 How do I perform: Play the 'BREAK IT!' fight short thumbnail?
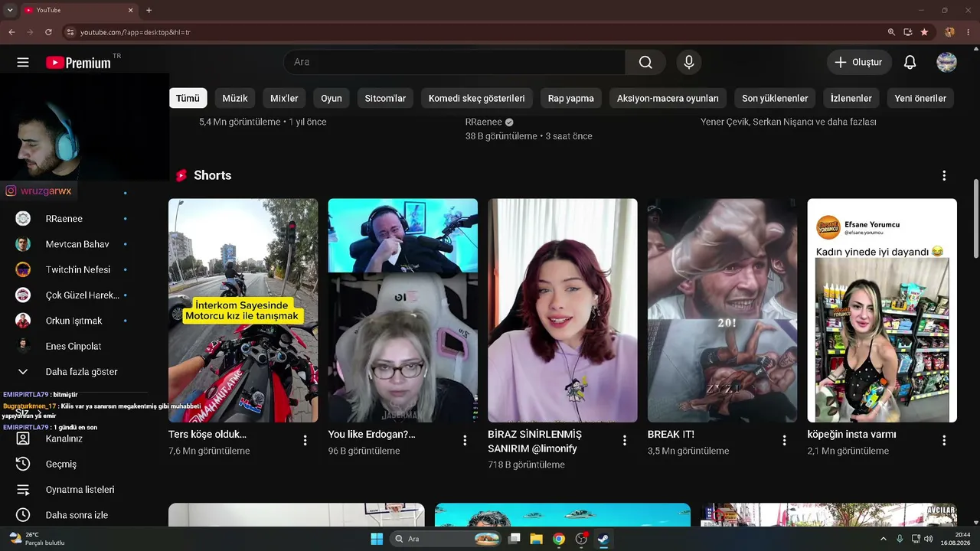click(723, 311)
